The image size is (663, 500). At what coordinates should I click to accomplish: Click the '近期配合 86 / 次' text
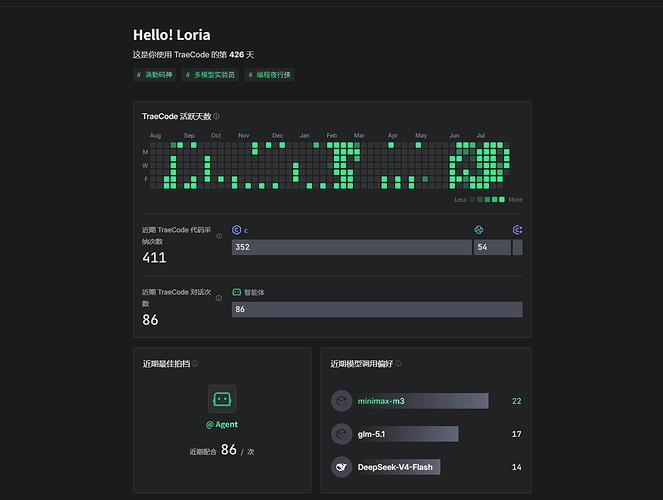click(x=222, y=450)
